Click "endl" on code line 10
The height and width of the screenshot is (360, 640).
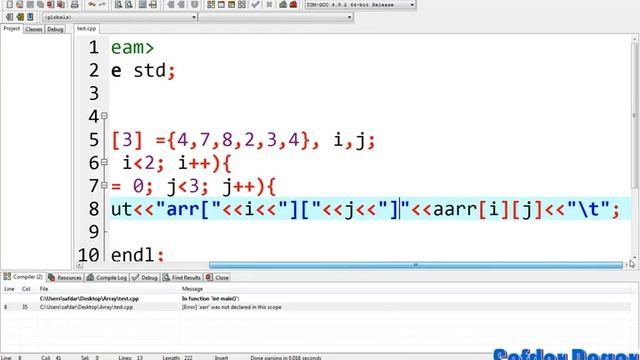[x=132, y=256]
